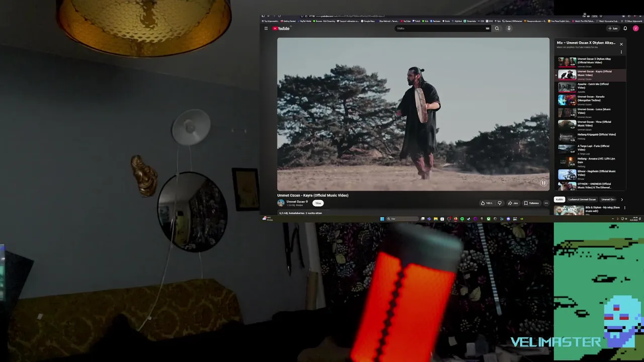
Task: Click the Windows taskbar search box
Action: 401,219
